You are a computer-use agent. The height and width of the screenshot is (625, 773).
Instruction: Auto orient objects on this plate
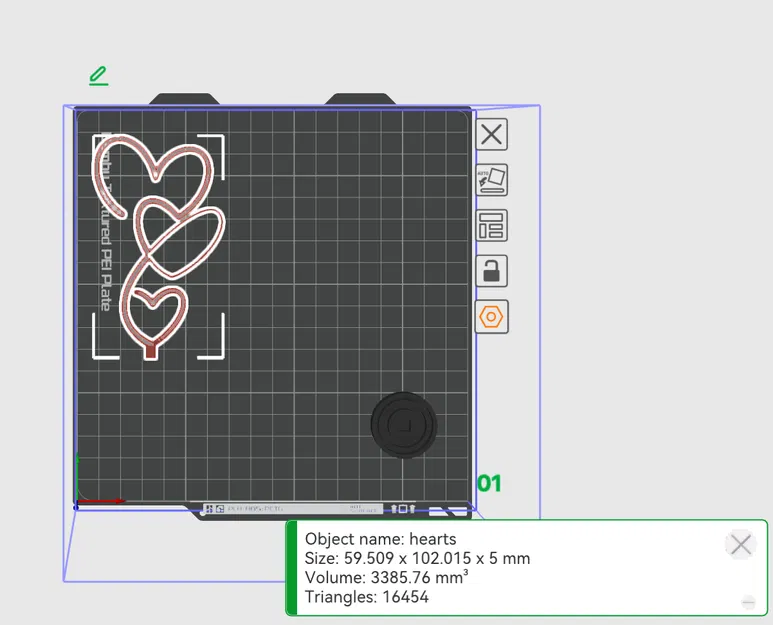[x=492, y=180]
